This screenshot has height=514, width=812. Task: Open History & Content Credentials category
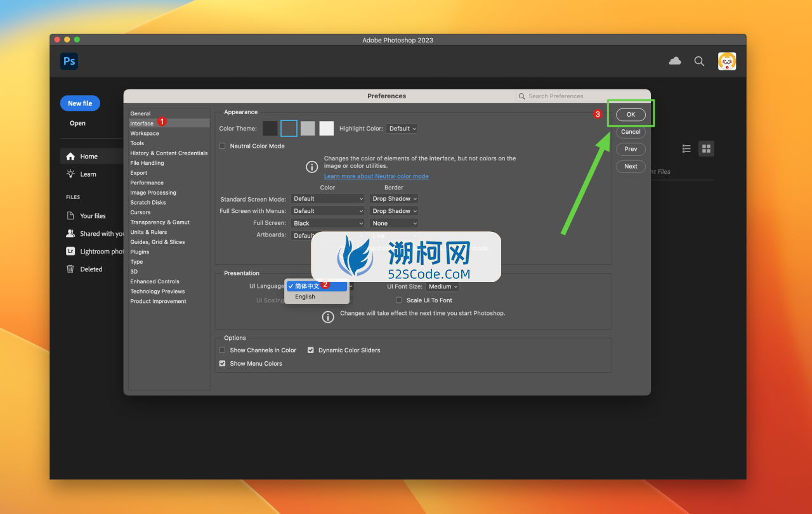pos(169,153)
